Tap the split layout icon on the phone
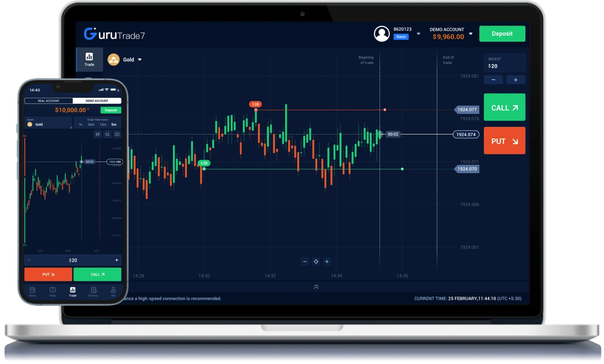Image resolution: width=604 pixels, height=364 pixels. (117, 134)
